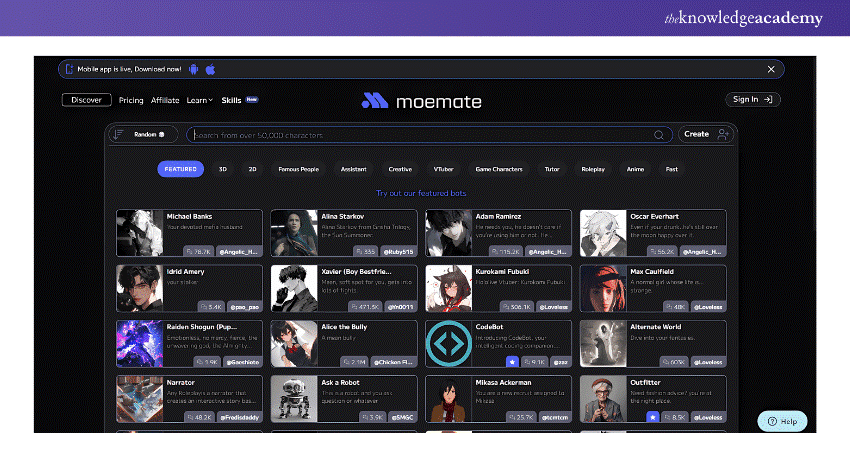Toggle the VTuber category filter
Viewport: 850px width, 450px height.
coord(444,169)
